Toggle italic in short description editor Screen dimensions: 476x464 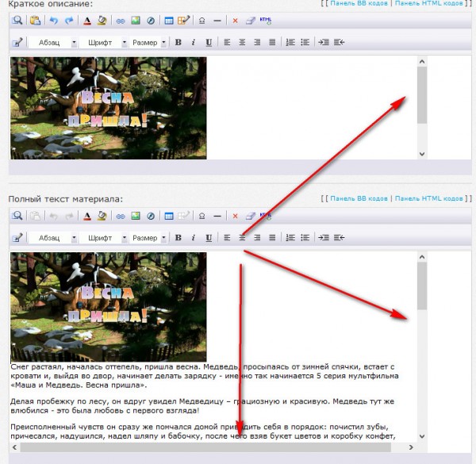point(193,43)
